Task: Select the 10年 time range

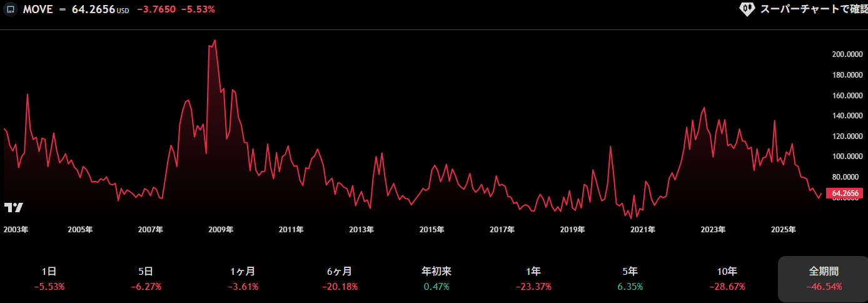Action: click(x=727, y=279)
